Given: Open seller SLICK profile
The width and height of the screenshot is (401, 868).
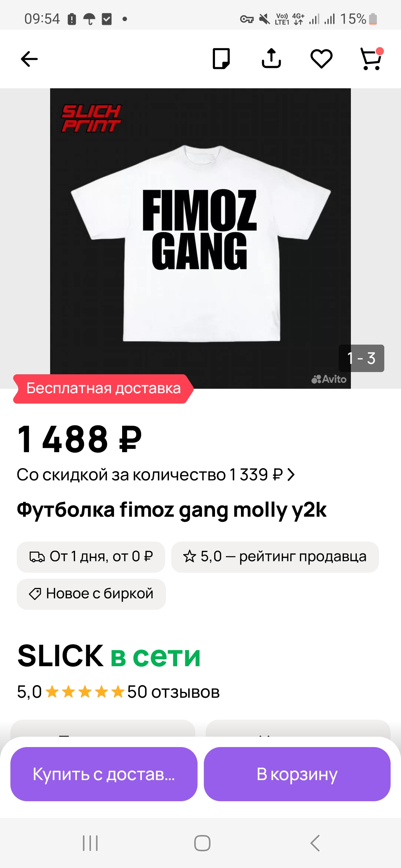Looking at the screenshot, I should click(61, 656).
